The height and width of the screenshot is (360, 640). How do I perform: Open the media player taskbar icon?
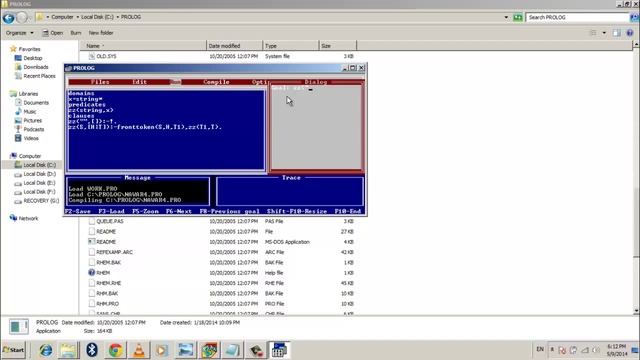[x=162, y=350]
